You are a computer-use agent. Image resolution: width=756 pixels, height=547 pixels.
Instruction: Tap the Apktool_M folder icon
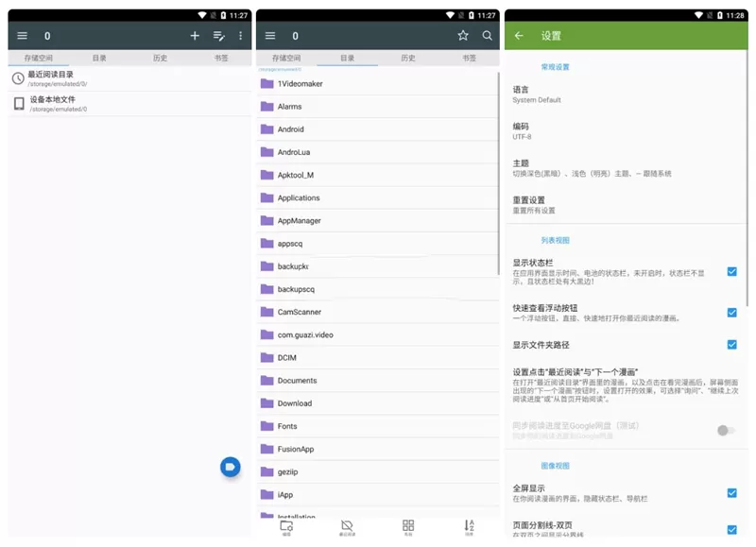click(266, 175)
